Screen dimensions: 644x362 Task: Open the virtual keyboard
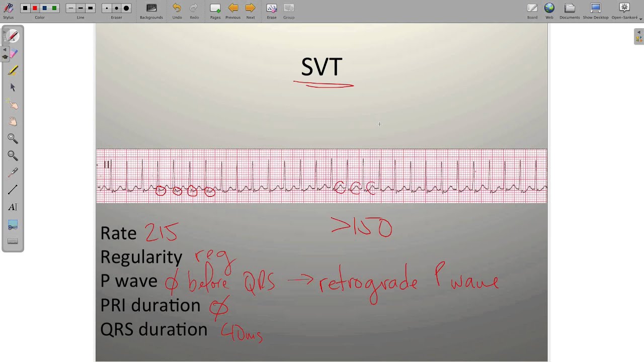click(x=13, y=241)
